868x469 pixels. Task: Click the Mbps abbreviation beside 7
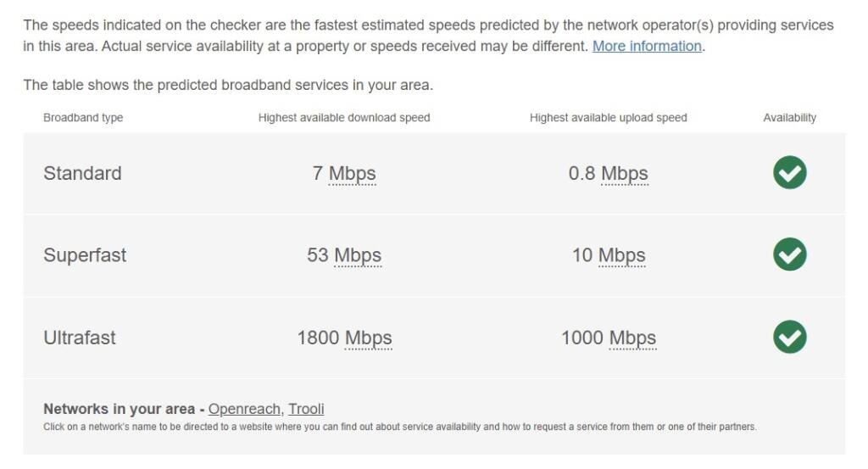[352, 173]
